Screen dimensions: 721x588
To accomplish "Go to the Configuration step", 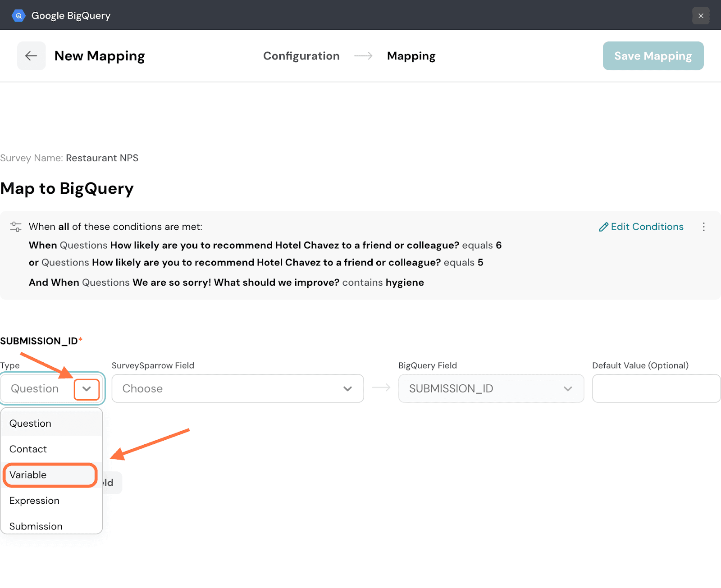I will pos(301,56).
